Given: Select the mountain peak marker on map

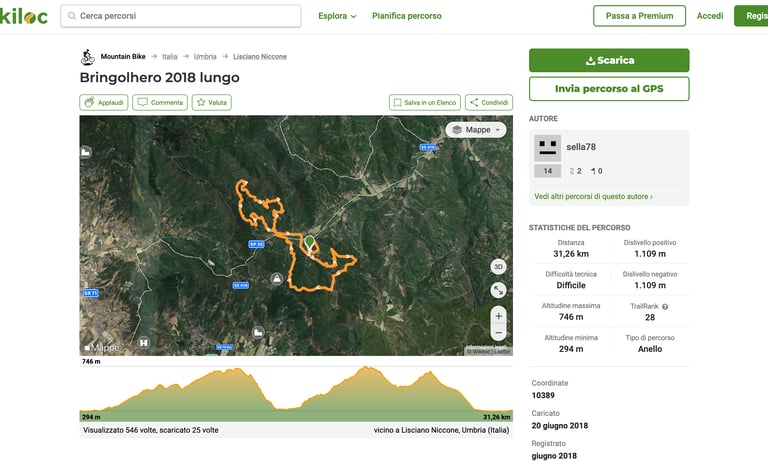Looking at the screenshot, I should coord(277,279).
